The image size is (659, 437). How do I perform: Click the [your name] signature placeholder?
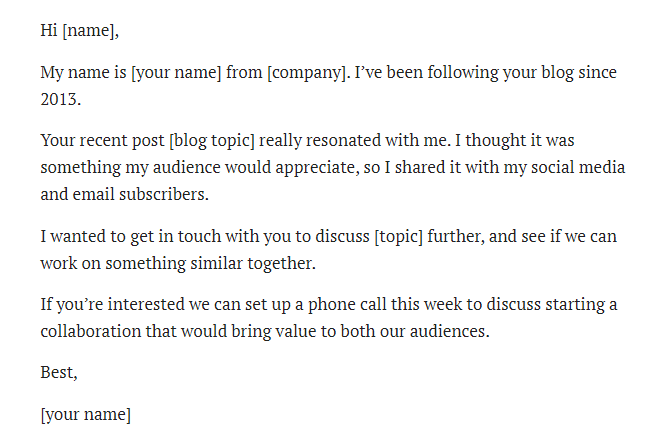tap(86, 415)
